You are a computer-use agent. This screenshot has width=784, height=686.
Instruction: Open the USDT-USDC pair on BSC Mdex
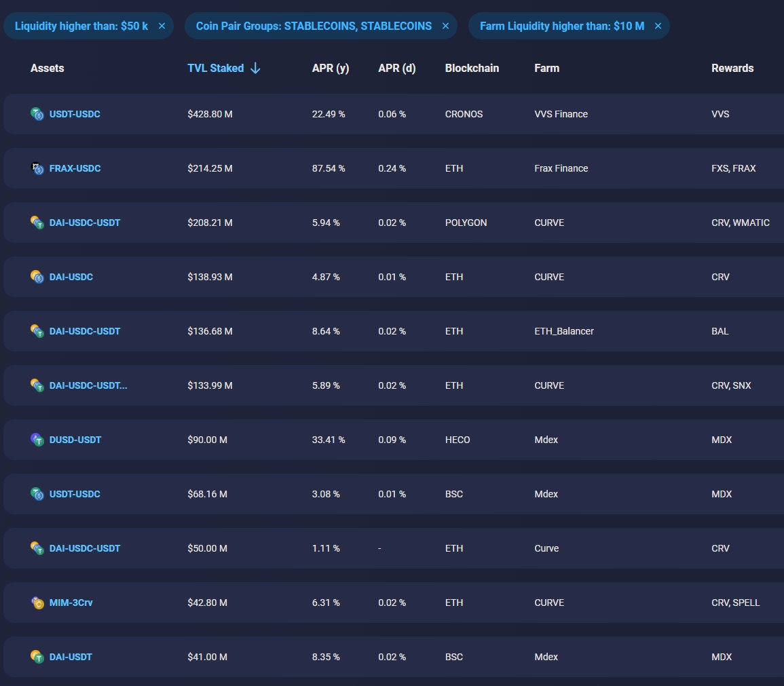pos(75,494)
